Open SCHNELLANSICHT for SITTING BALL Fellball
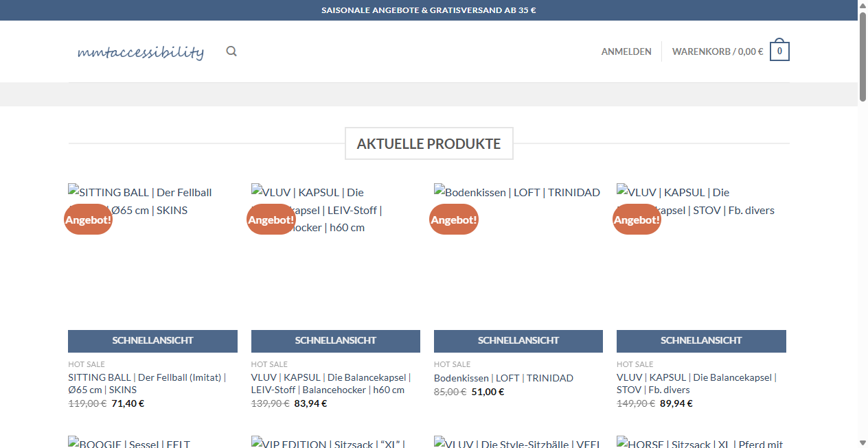Viewport: 868px width, 448px height. click(152, 340)
